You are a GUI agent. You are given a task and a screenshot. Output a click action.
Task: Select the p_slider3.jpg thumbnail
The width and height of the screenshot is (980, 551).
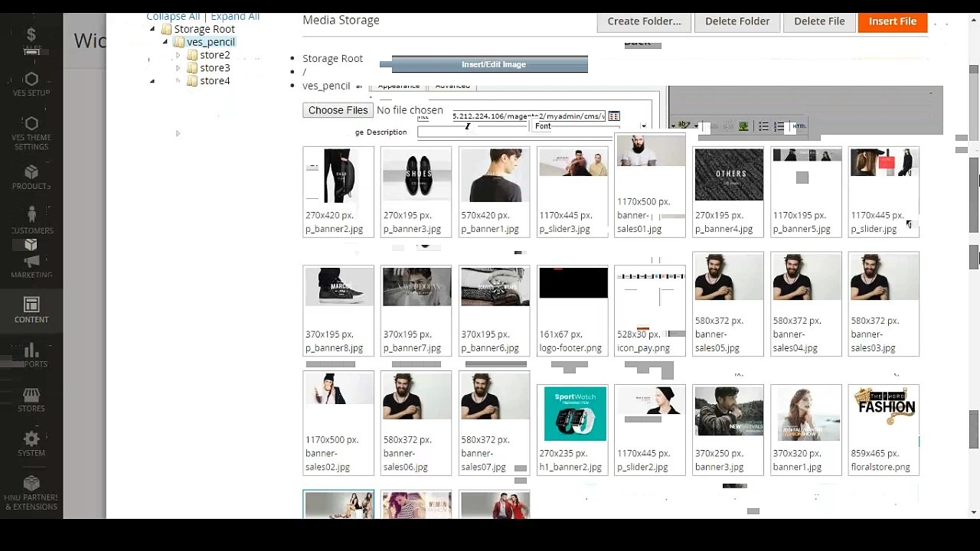click(x=573, y=192)
